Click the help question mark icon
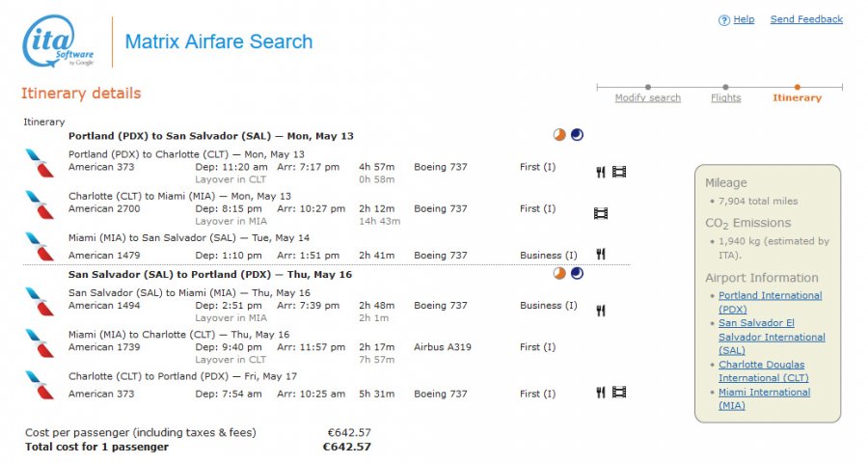 724,20
